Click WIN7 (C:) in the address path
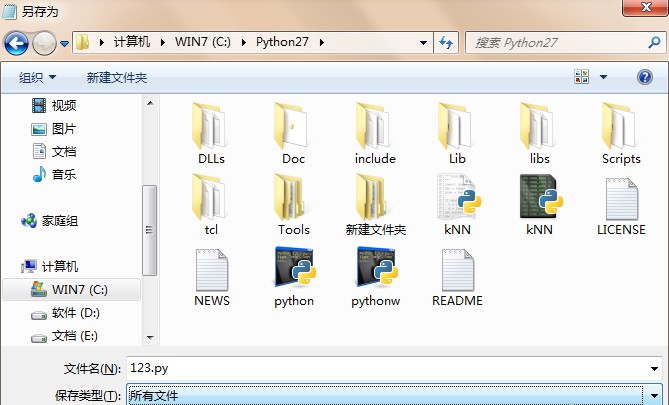 203,42
